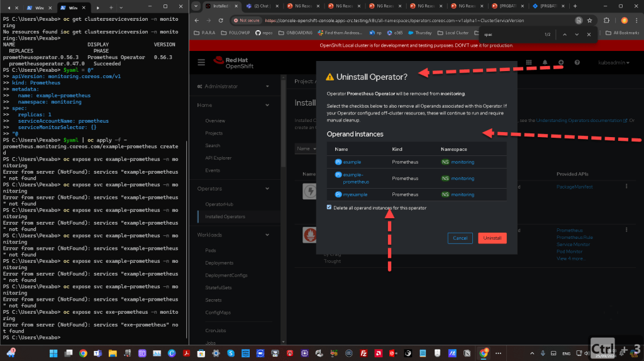
Task: Open OperatorHub in sidebar
Action: coord(219,204)
